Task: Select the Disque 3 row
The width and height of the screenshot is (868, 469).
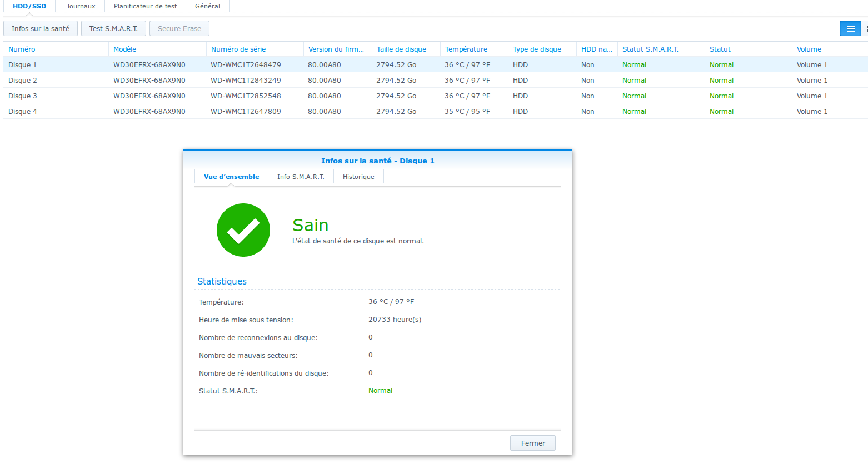Action: click(x=23, y=96)
